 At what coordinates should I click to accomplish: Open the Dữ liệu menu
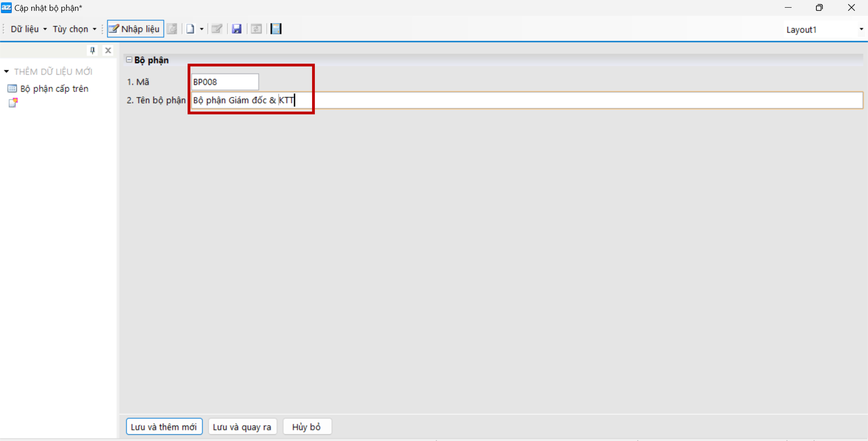click(28, 29)
